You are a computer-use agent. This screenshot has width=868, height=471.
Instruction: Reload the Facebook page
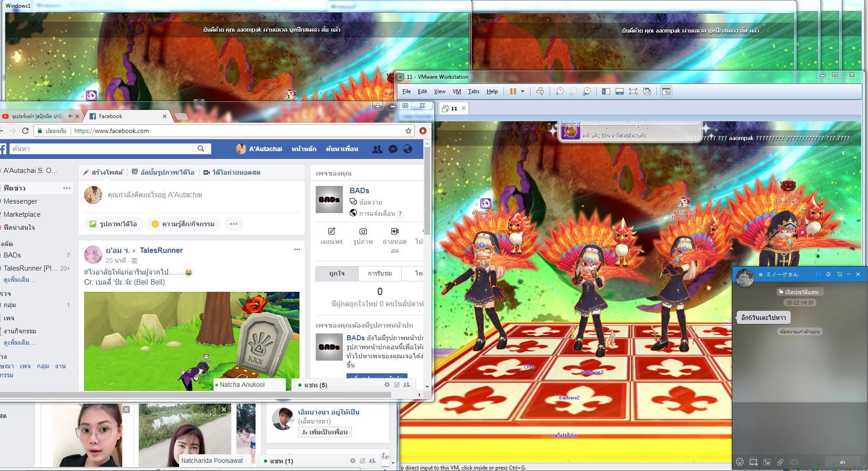click(x=25, y=131)
